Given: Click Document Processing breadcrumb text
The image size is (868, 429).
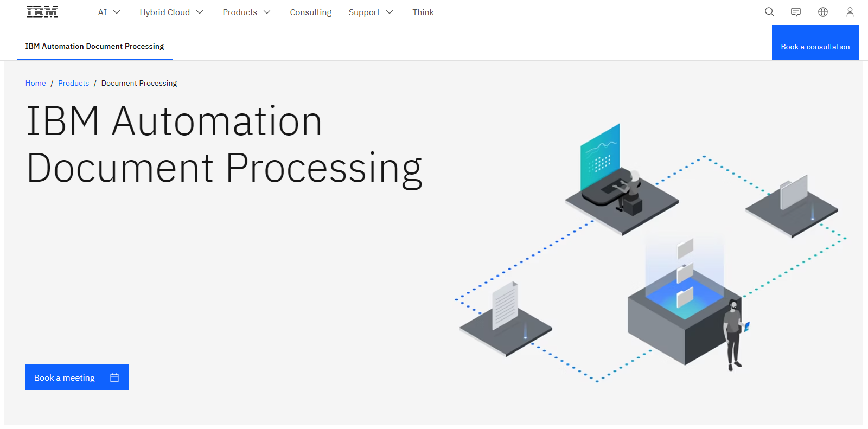Looking at the screenshot, I should pyautogui.click(x=139, y=83).
